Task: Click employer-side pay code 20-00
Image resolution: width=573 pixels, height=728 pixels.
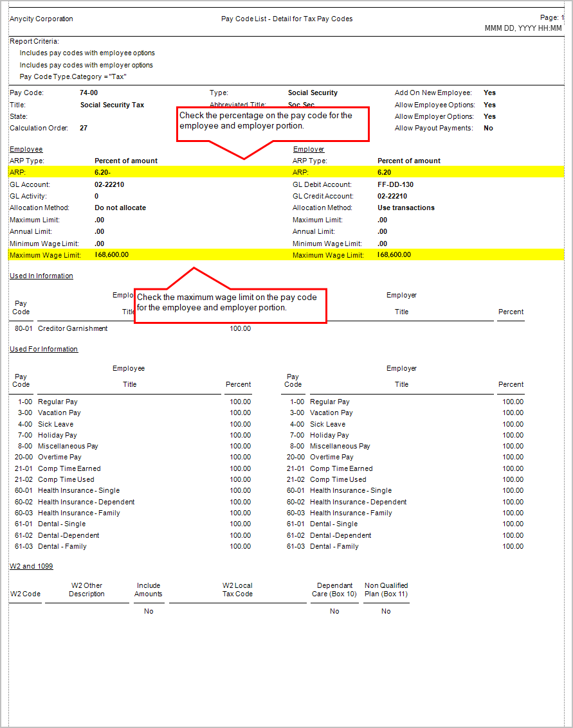Action: tap(296, 457)
